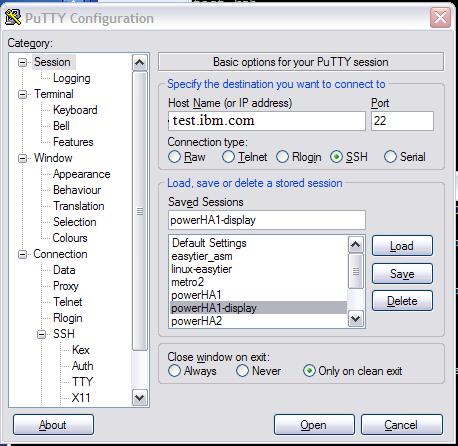The image size is (458, 446).
Task: Open the Proxy category
Action: point(66,286)
